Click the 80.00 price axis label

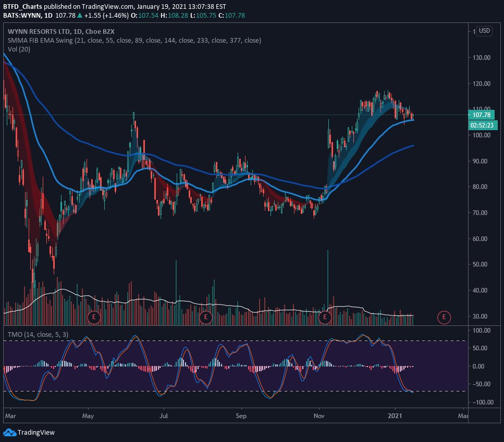(480, 187)
